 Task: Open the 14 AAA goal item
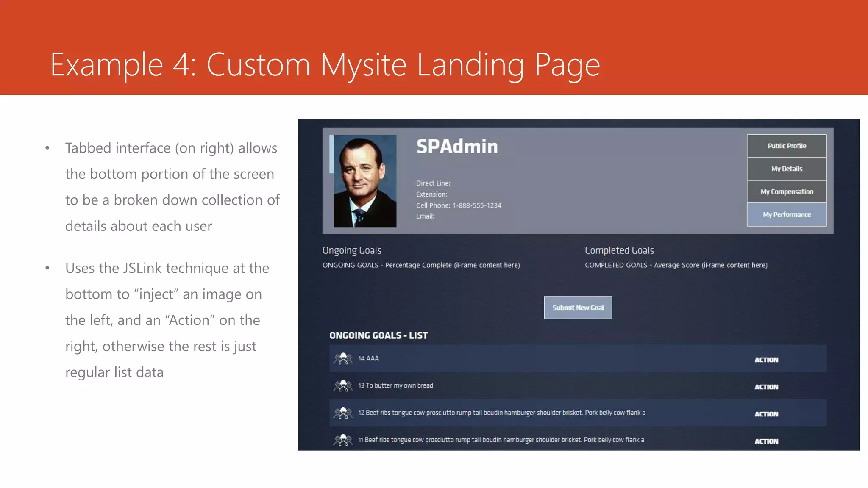point(368,358)
